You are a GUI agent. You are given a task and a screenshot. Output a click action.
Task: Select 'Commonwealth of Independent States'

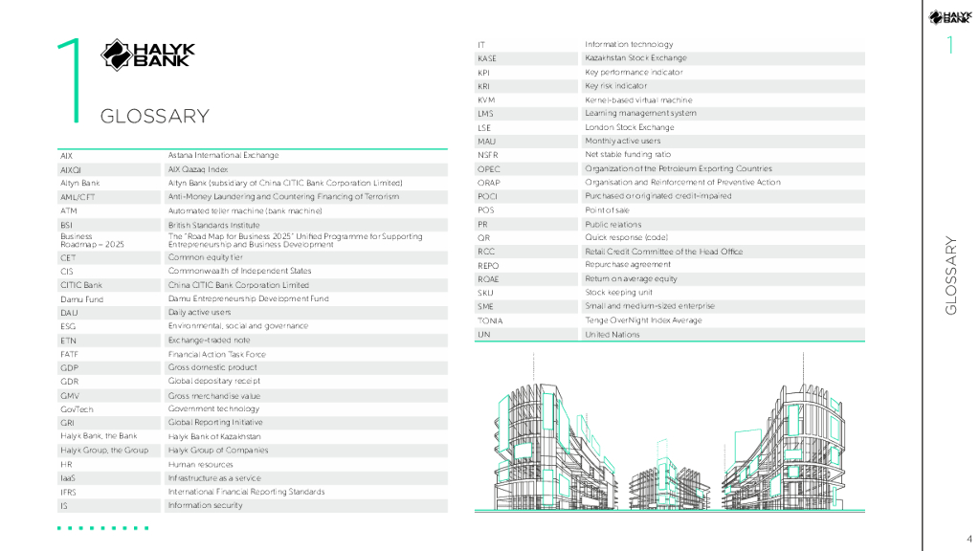239,271
